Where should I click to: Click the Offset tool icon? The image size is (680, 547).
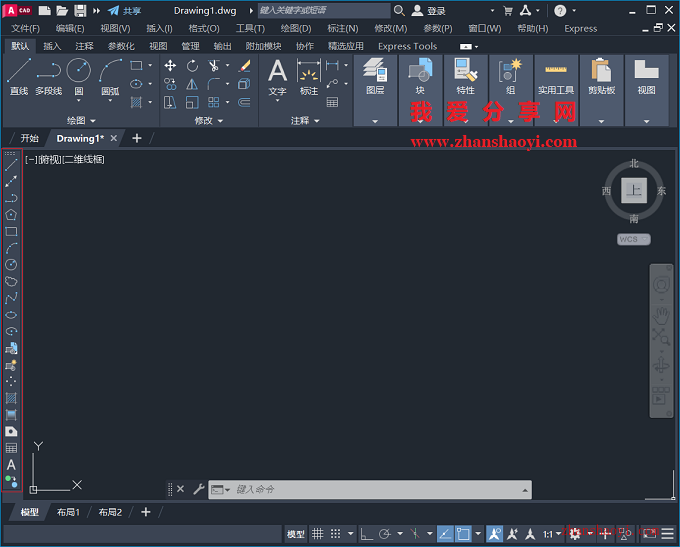pyautogui.click(x=245, y=102)
